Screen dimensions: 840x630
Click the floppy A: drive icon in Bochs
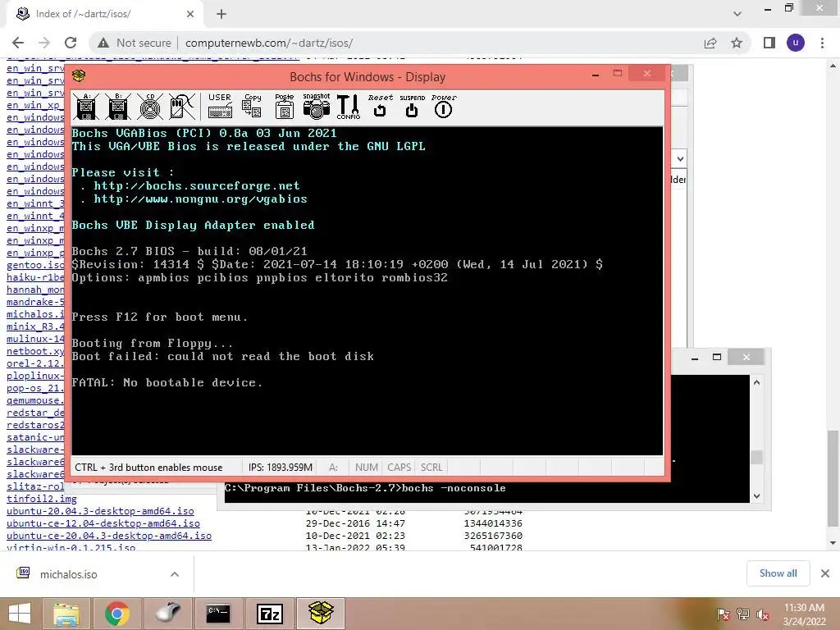tap(86, 106)
